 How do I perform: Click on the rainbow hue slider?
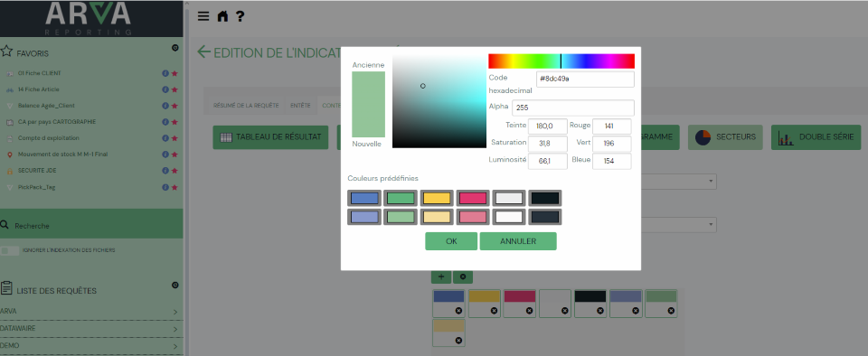[x=561, y=61]
